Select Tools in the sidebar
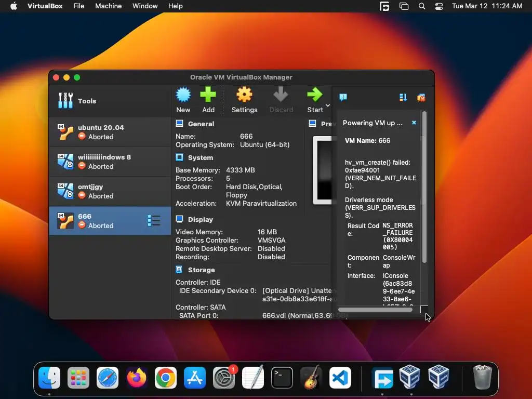Image resolution: width=532 pixels, height=399 pixels. pos(110,101)
